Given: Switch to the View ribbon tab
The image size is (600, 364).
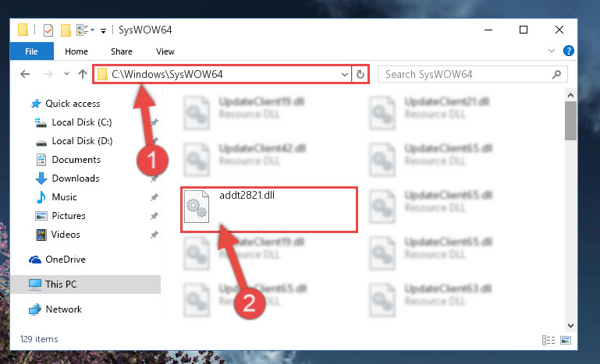Looking at the screenshot, I should click(x=165, y=51).
